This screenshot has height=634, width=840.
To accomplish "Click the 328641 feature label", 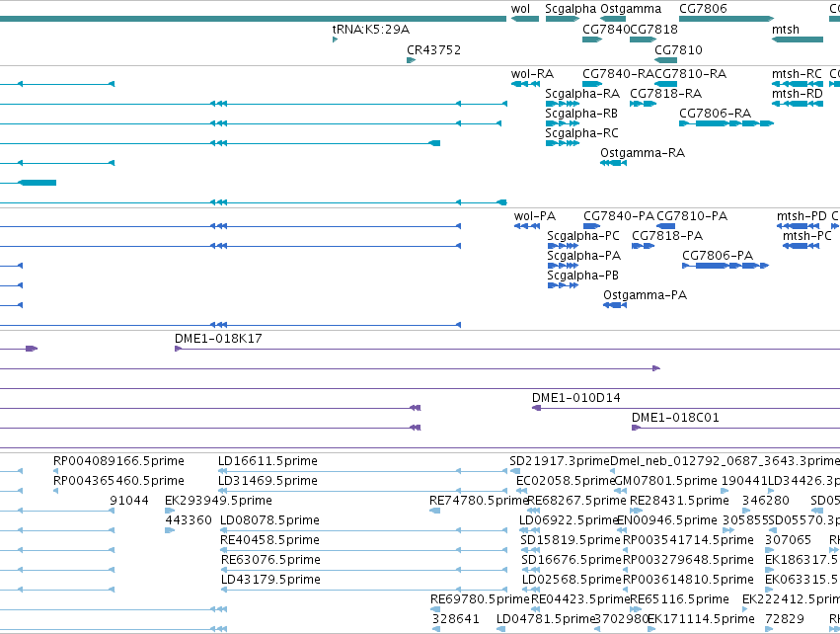I will click(455, 619).
